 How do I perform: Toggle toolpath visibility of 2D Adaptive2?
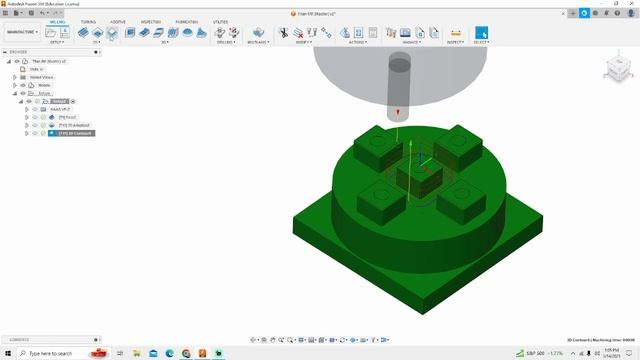coord(35,125)
